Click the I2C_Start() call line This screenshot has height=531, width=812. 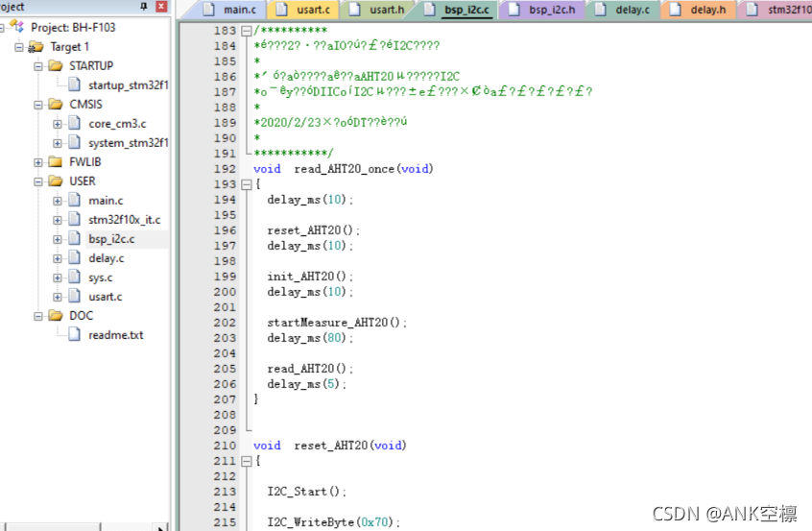coord(306,492)
